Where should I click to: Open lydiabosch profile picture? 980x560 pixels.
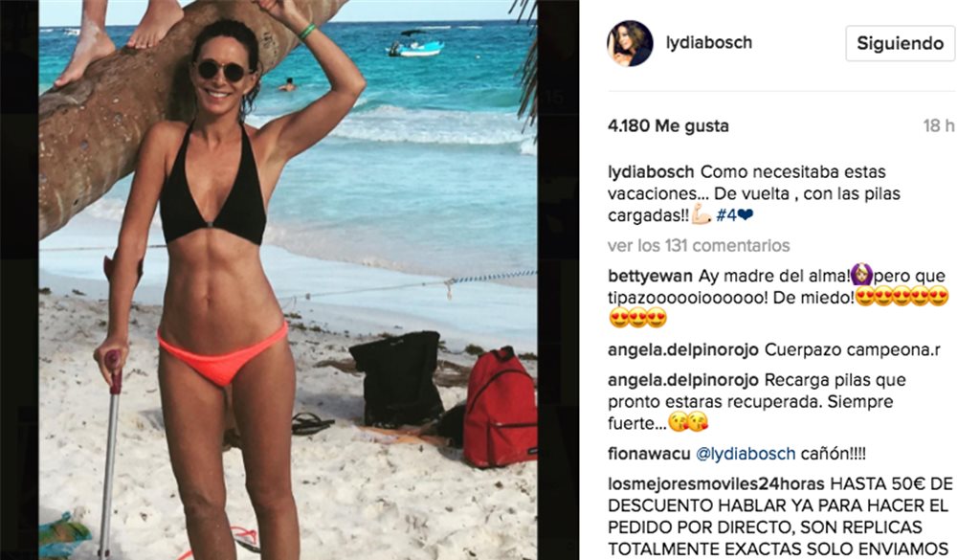630,43
